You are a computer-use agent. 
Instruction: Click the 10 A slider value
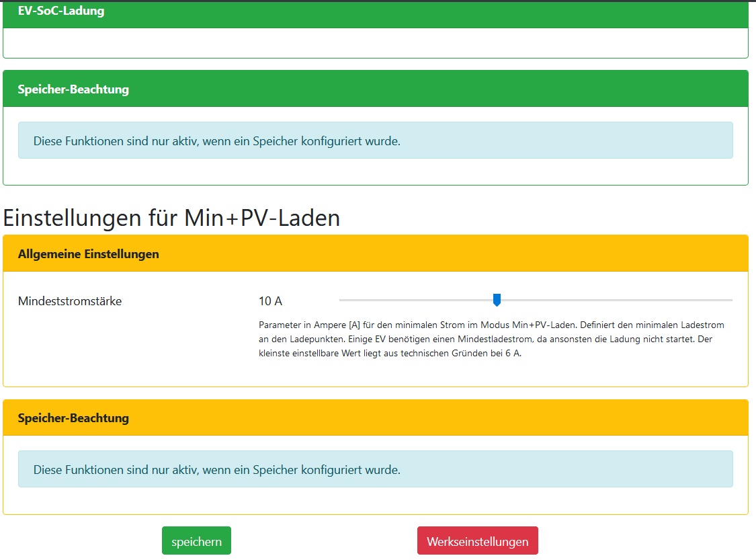[x=271, y=301]
